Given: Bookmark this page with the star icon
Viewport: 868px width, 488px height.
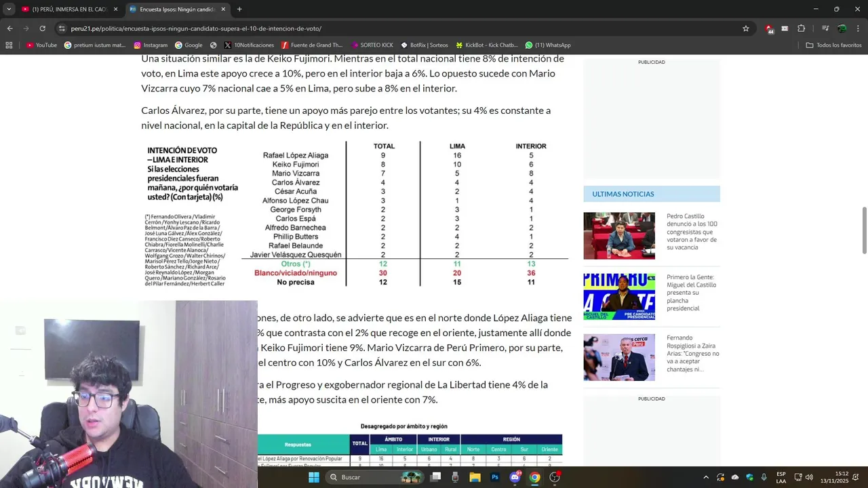Looking at the screenshot, I should (x=746, y=28).
